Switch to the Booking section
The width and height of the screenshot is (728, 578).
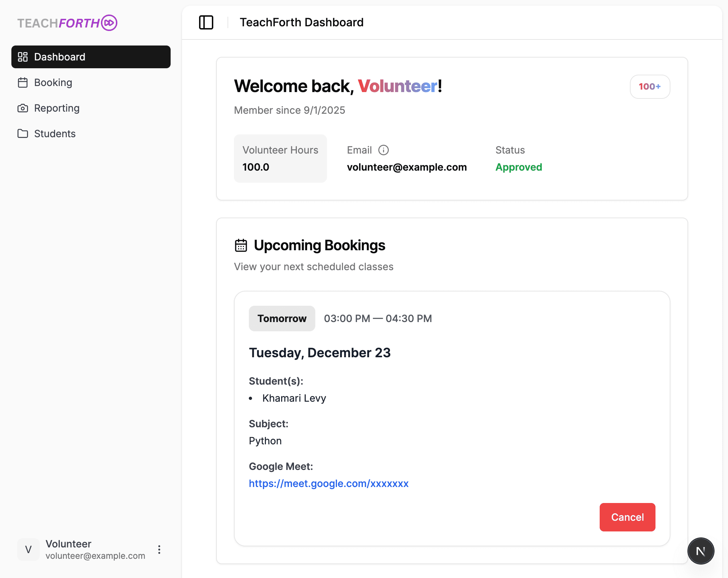[x=53, y=82]
